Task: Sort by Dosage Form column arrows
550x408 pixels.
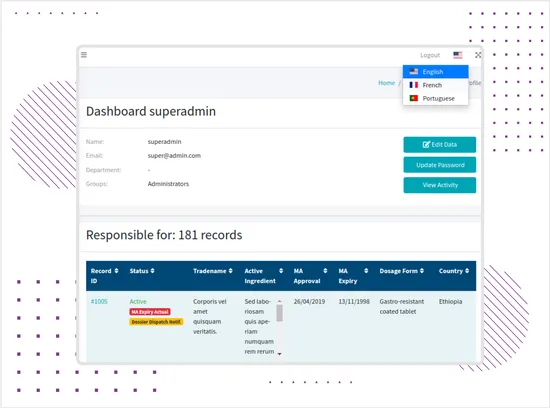Action: (422, 271)
